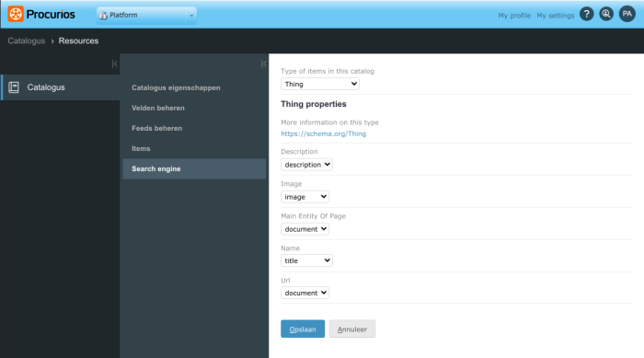Collapse the left sidebar with arrow icon

[115, 64]
